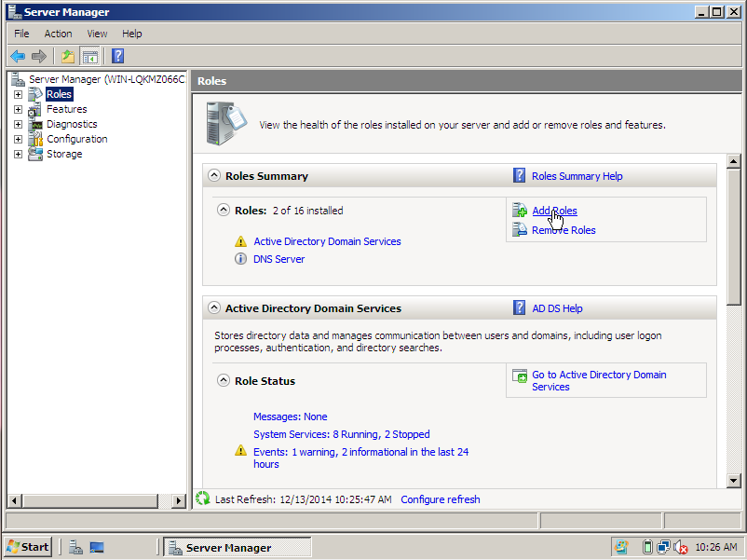Viewport: 747px width, 560px height.
Task: Click the Configuration tree node icon
Action: (x=35, y=139)
